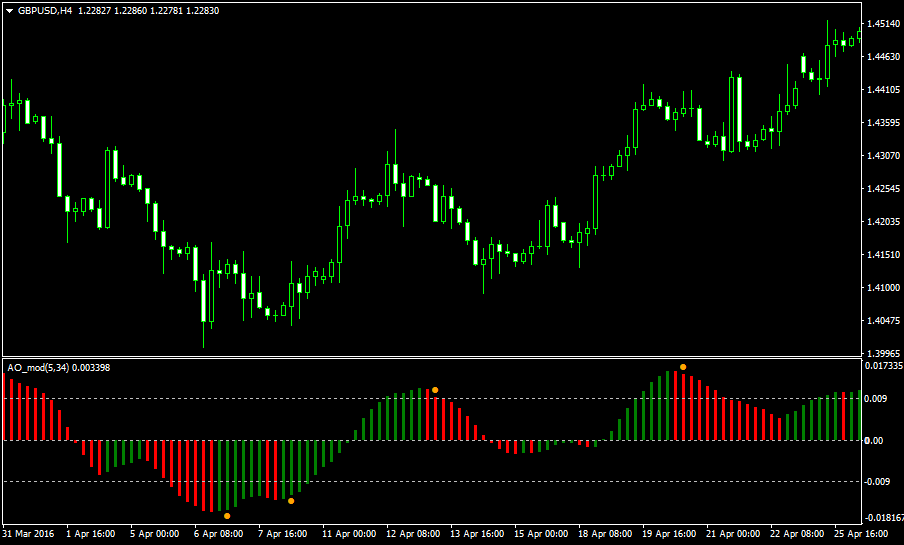This screenshot has height=545, width=904.
Task: Click the 19 Apr 16:00 time label
Action: click(669, 534)
